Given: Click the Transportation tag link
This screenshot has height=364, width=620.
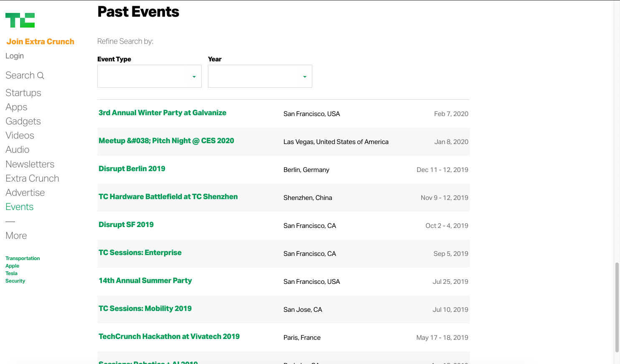Looking at the screenshot, I should (x=23, y=258).
